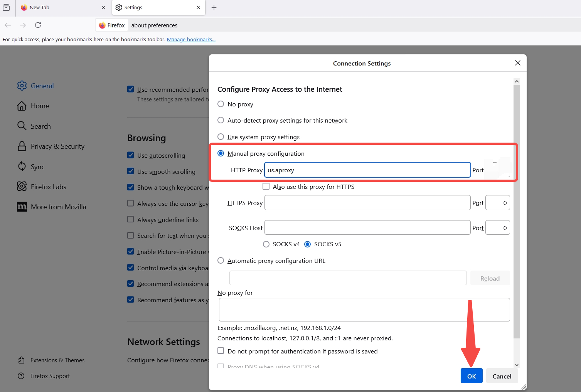Click the Firefox identity icon in the address bar
581x392 pixels.
(102, 25)
